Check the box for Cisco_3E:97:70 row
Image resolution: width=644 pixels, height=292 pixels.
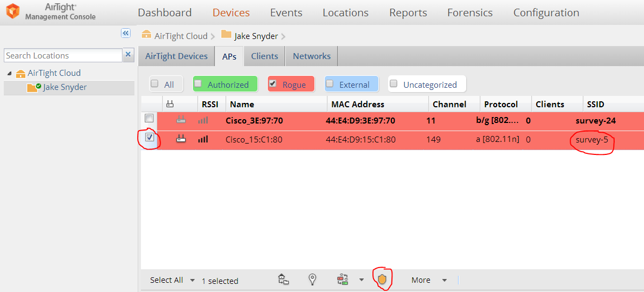coord(149,119)
